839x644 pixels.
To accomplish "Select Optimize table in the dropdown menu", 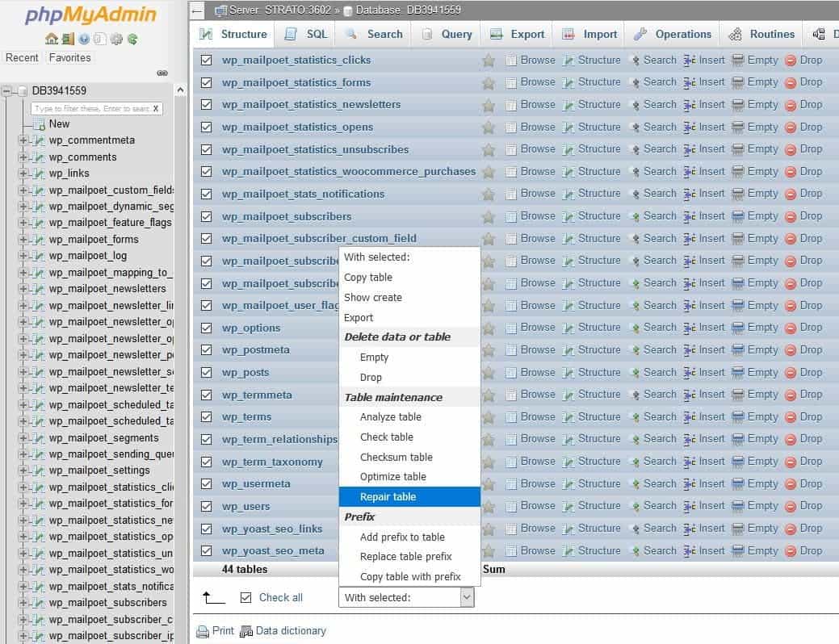I will [x=409, y=477].
